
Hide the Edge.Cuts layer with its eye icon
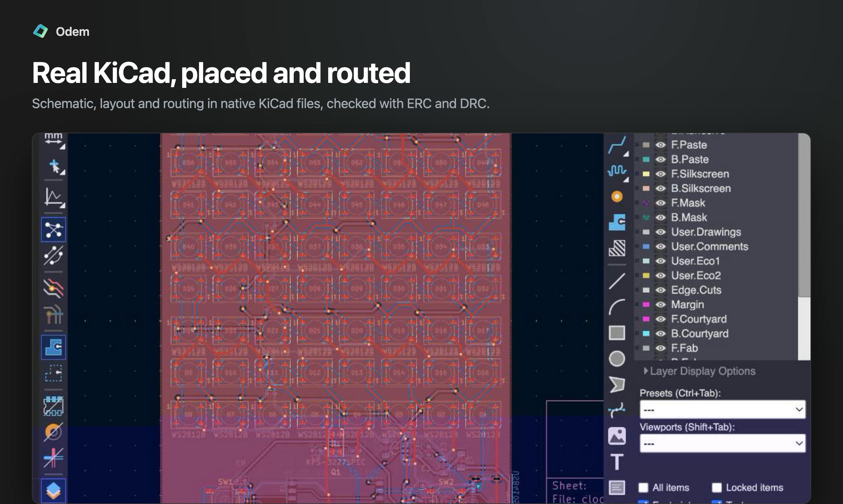click(x=660, y=290)
